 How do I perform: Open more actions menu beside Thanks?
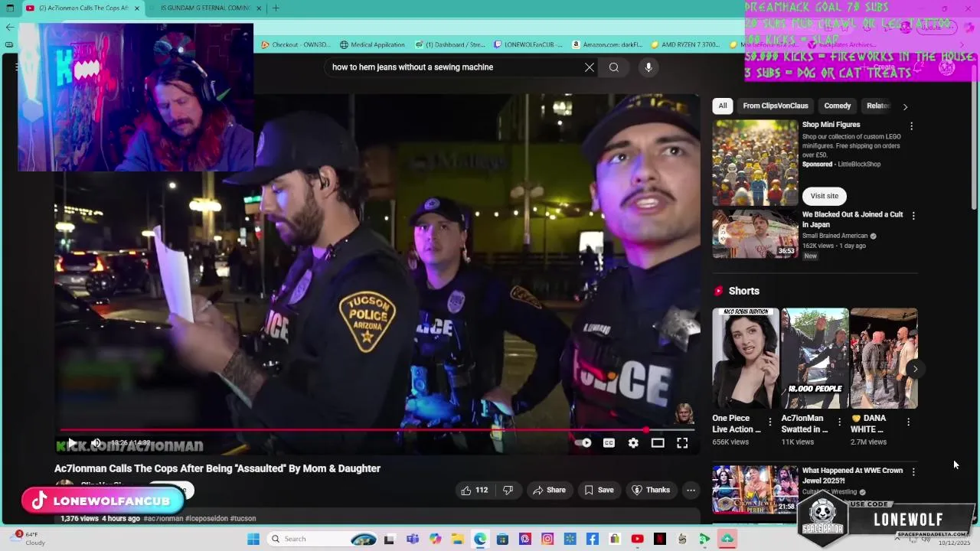tap(691, 491)
